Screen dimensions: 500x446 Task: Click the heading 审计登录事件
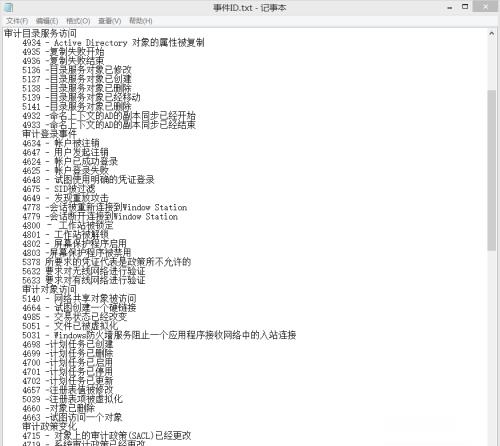50,134
